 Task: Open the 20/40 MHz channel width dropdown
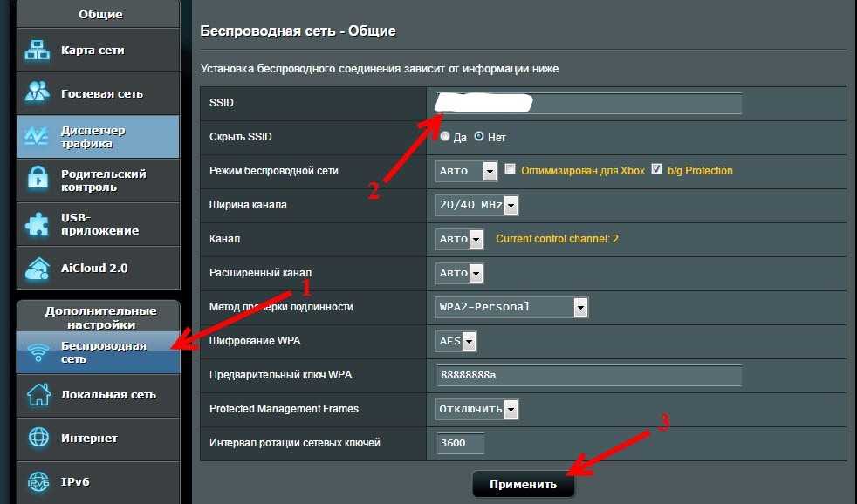pyautogui.click(x=476, y=205)
